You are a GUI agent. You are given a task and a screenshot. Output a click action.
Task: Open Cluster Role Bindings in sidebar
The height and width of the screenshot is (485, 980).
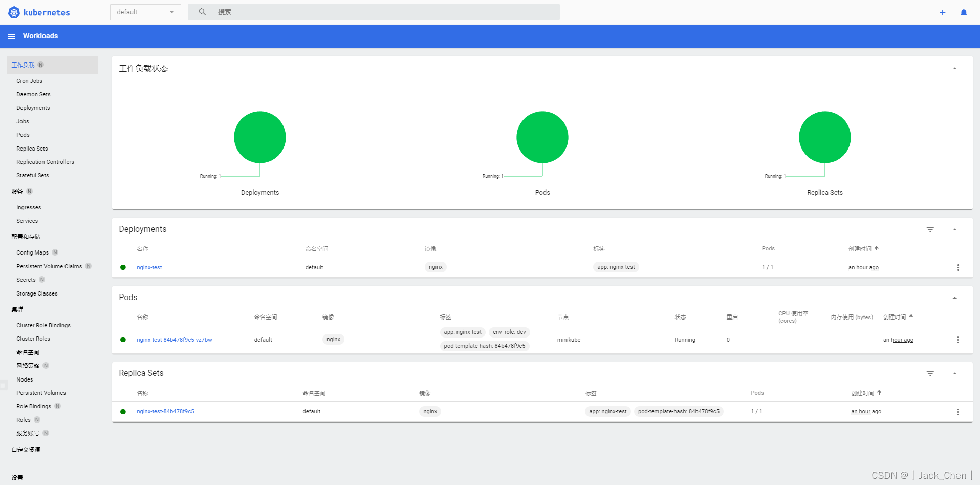(43, 325)
